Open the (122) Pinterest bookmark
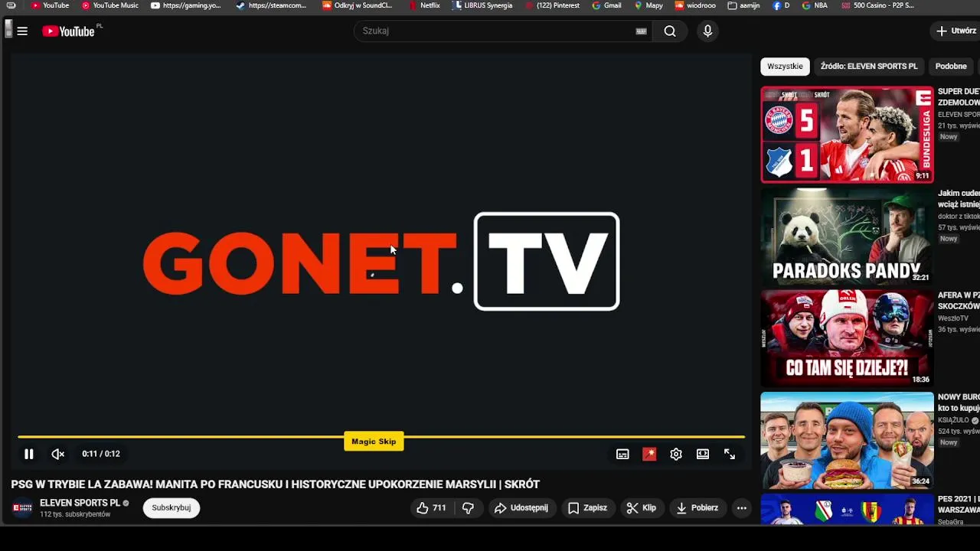980x551 pixels. coord(552,5)
